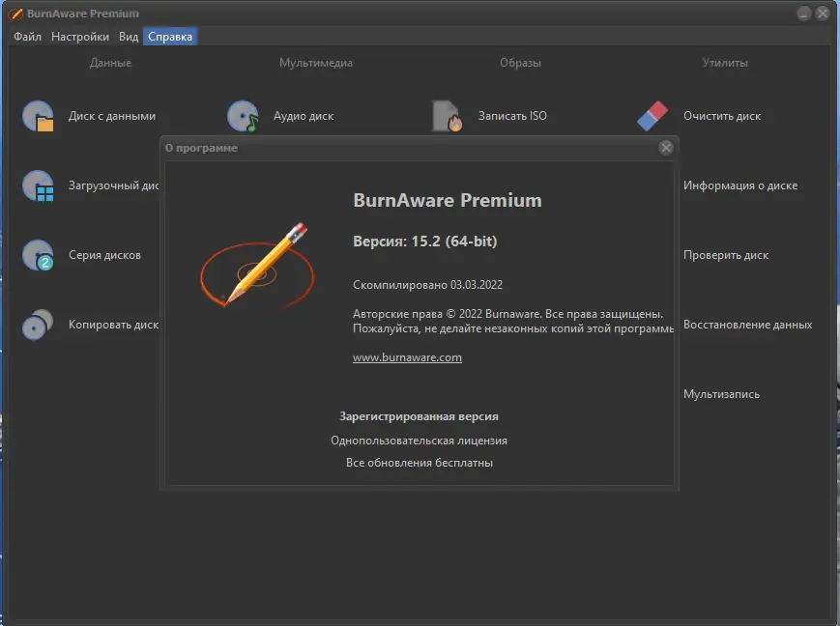Minimize the BurnAware Premium window

tap(803, 14)
